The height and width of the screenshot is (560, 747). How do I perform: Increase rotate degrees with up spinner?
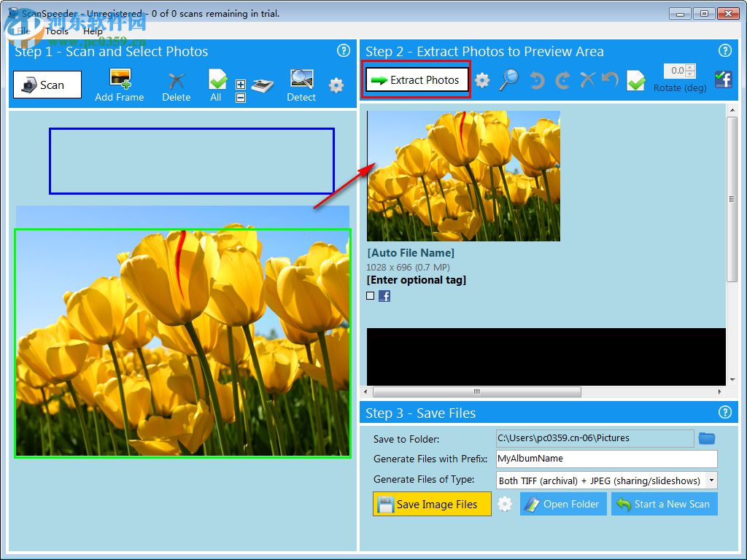coord(690,67)
